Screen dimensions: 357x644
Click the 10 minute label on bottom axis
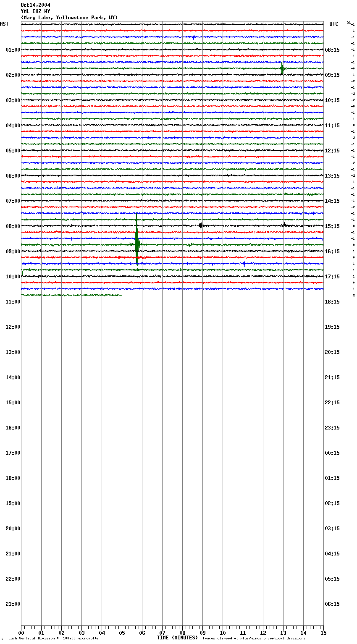[x=223, y=633]
